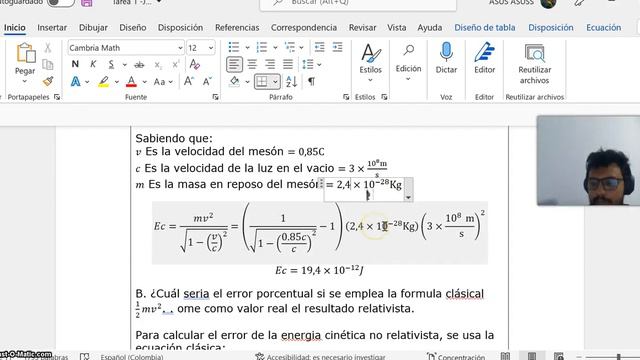The height and width of the screenshot is (360, 640).
Task: Open Estilos styles gallery
Action: pyautogui.click(x=371, y=62)
